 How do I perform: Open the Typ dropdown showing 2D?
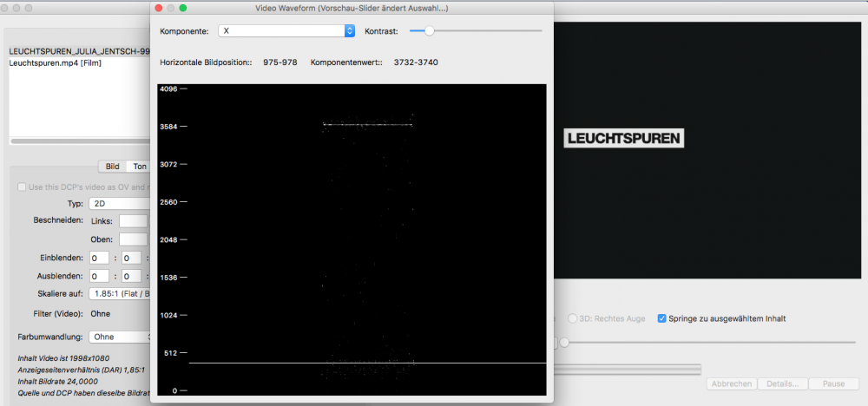pos(120,204)
